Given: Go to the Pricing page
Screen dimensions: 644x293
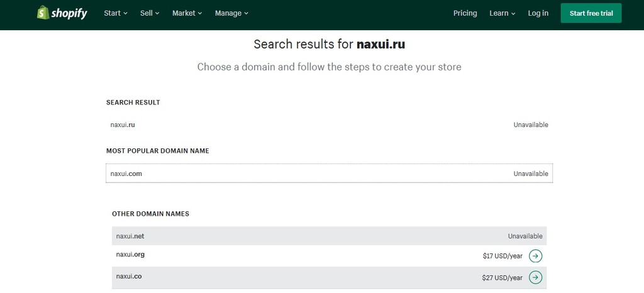Looking at the screenshot, I should (465, 13).
